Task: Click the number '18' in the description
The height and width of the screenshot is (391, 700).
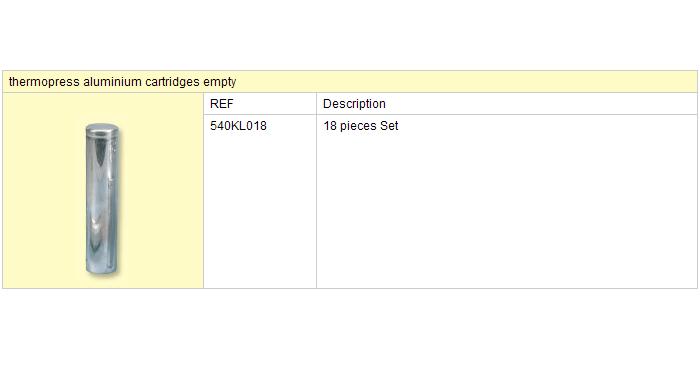Action: point(330,126)
